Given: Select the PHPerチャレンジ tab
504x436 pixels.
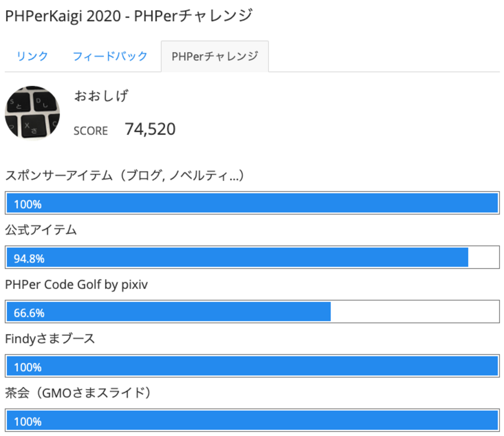Looking at the screenshot, I should point(215,57).
